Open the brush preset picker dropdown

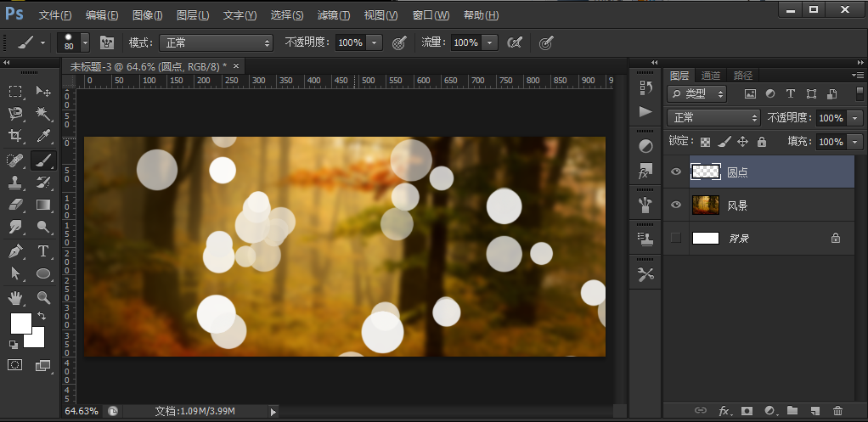[85, 42]
